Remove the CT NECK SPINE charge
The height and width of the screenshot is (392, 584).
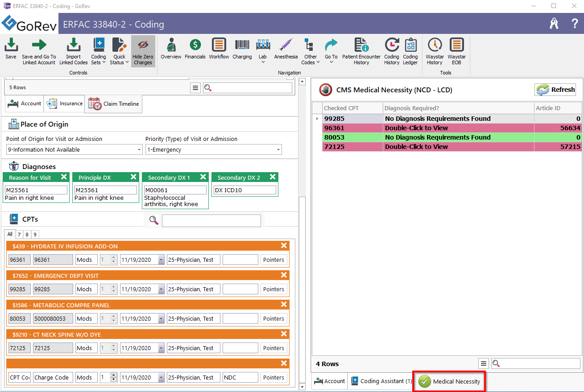click(284, 334)
